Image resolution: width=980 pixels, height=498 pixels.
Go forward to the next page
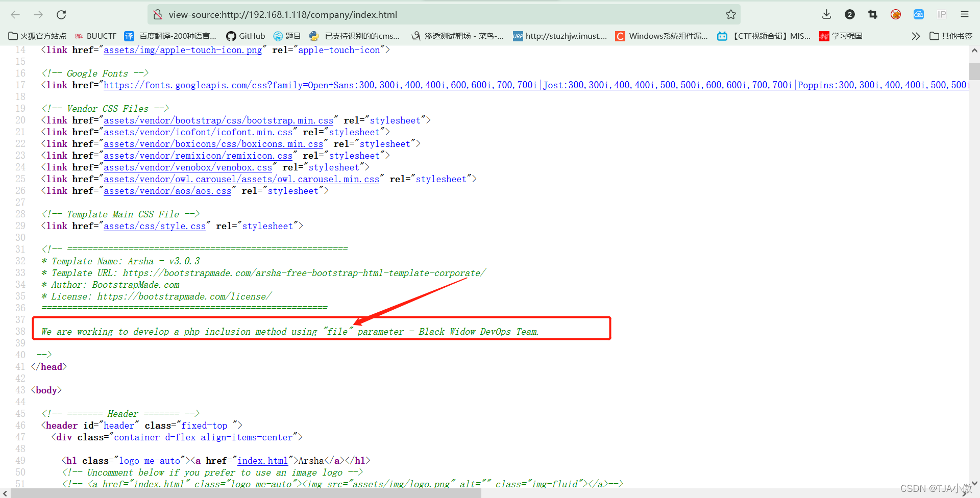tap(38, 15)
